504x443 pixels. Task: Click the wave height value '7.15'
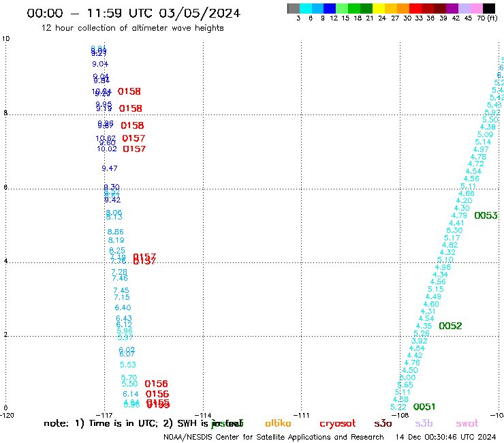click(x=122, y=298)
